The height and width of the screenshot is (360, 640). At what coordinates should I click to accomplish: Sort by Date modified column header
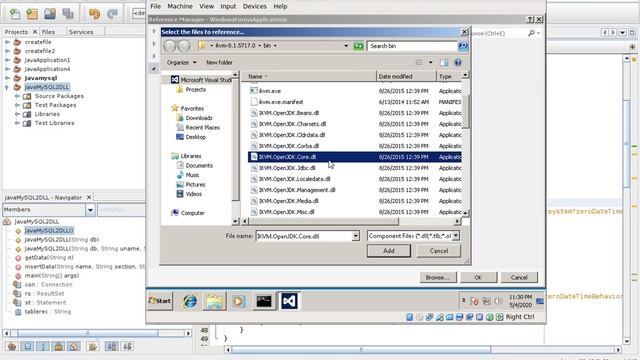[x=406, y=76]
